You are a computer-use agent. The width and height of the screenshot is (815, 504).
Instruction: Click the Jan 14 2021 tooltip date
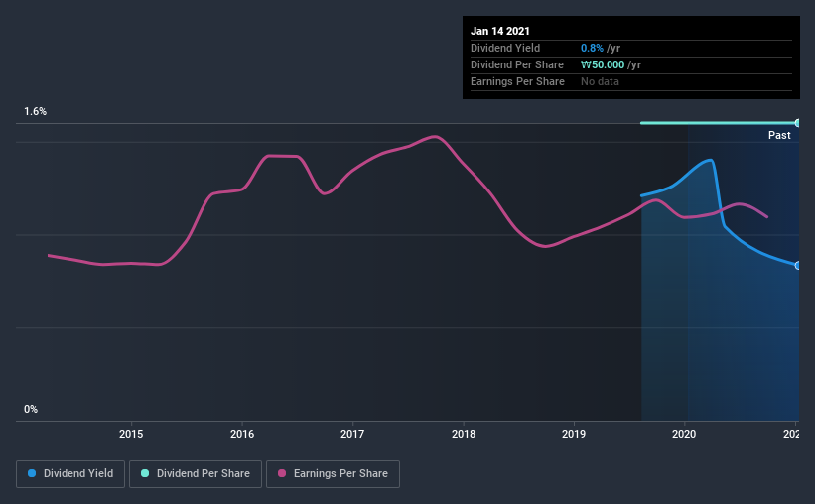(x=500, y=31)
